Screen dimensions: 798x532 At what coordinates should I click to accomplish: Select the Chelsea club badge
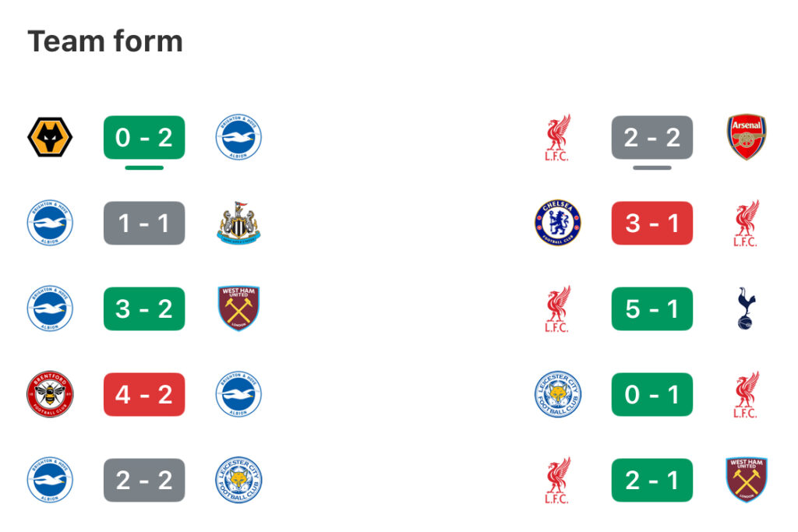coord(558,223)
